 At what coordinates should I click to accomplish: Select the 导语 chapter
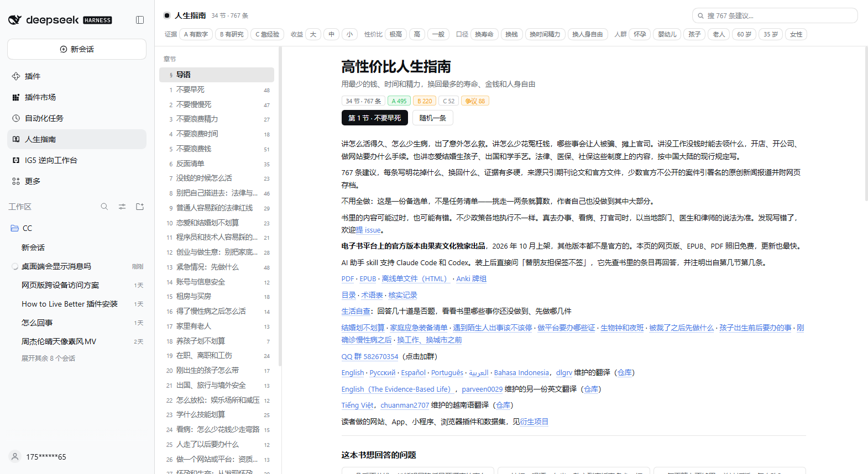217,75
